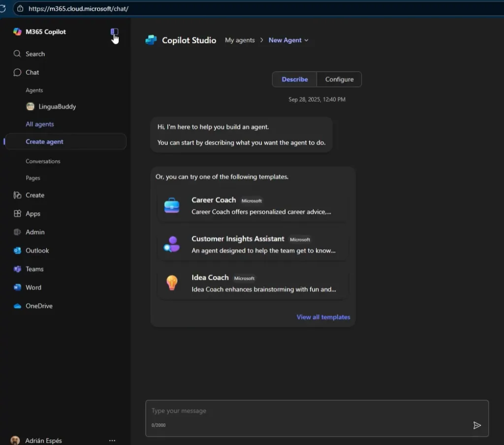Click the Teams app icon
This screenshot has height=445, width=504.
click(x=17, y=269)
